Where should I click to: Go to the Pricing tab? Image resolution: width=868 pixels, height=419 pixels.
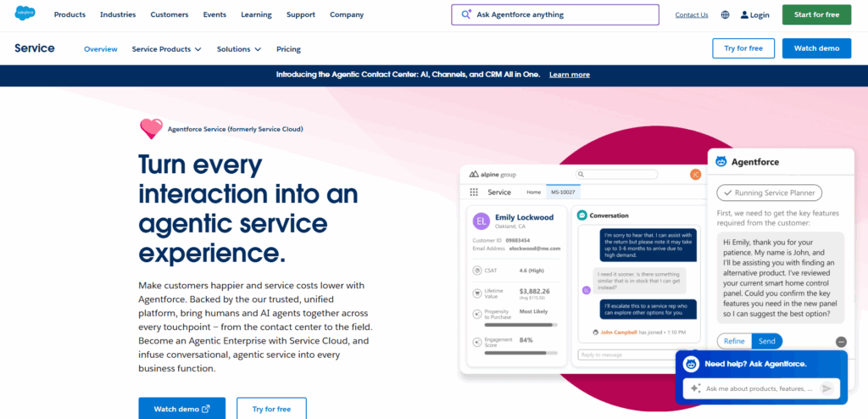288,49
